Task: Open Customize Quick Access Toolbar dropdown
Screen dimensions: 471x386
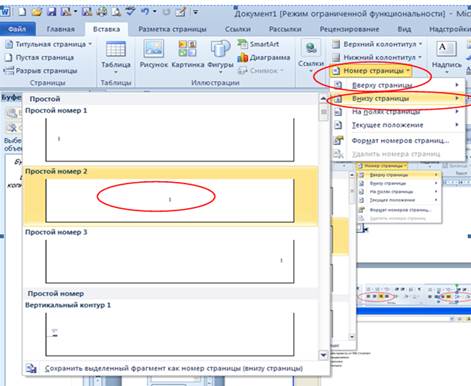Action: click(x=195, y=12)
